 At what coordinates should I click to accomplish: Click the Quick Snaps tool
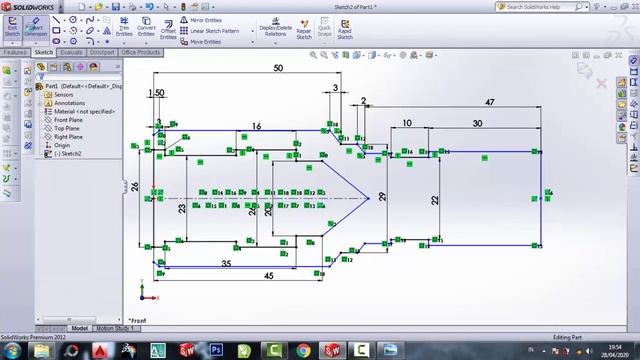click(324, 27)
